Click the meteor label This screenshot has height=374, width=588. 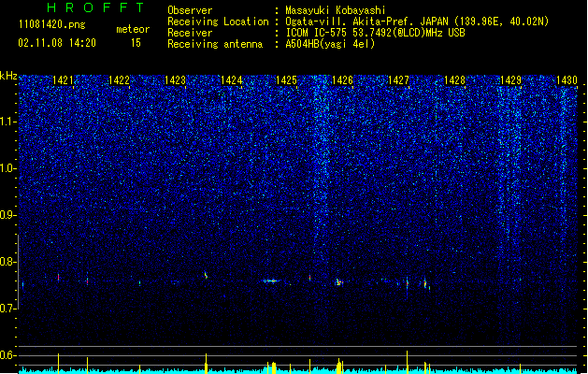[133, 29]
